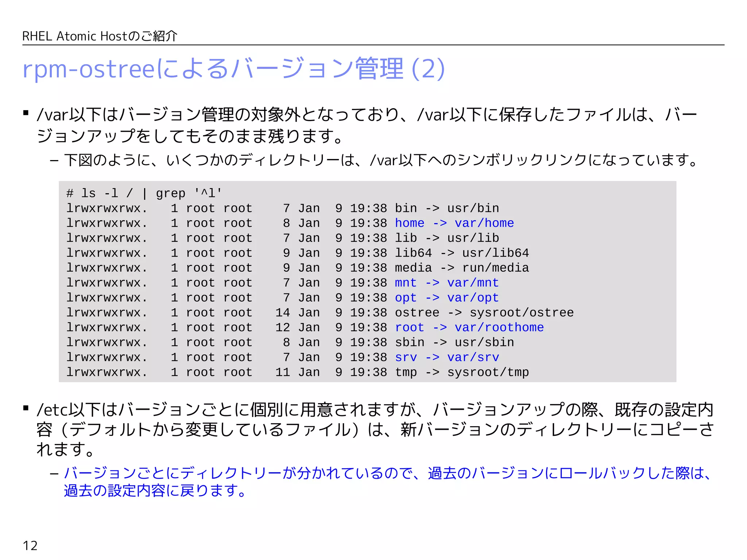
Task: Click the second bullet text starting '/etc以下はバージョンごとに'
Action: click(x=375, y=429)
